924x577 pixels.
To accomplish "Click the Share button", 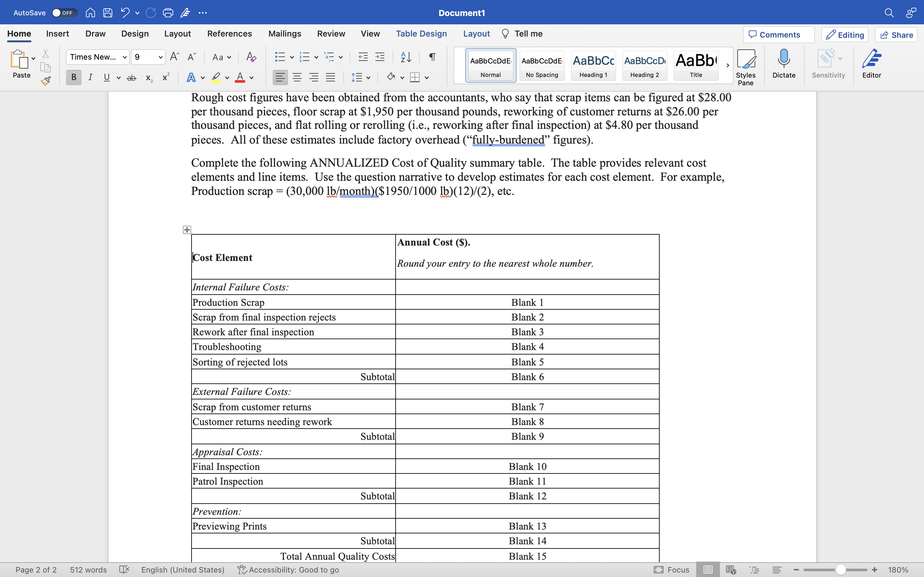I will click(896, 35).
